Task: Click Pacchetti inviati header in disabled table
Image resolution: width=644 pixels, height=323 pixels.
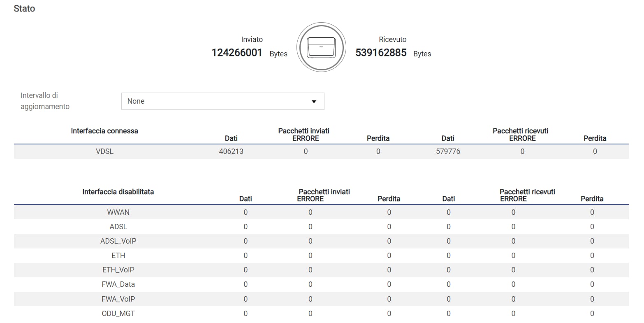Action: point(324,192)
